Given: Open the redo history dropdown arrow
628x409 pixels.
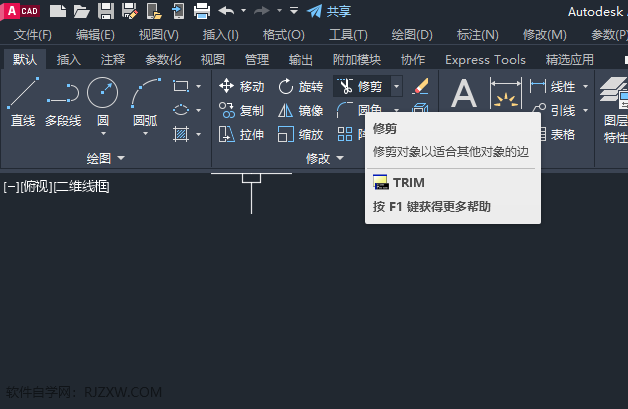Looking at the screenshot, I should [x=279, y=11].
